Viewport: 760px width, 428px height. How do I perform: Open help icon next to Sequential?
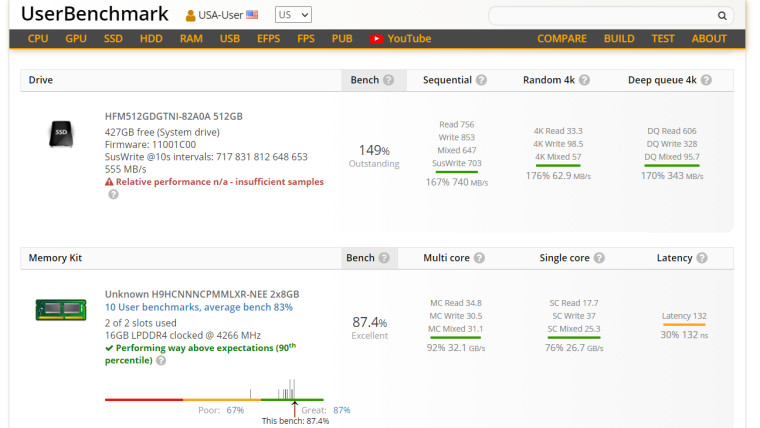[x=481, y=80]
